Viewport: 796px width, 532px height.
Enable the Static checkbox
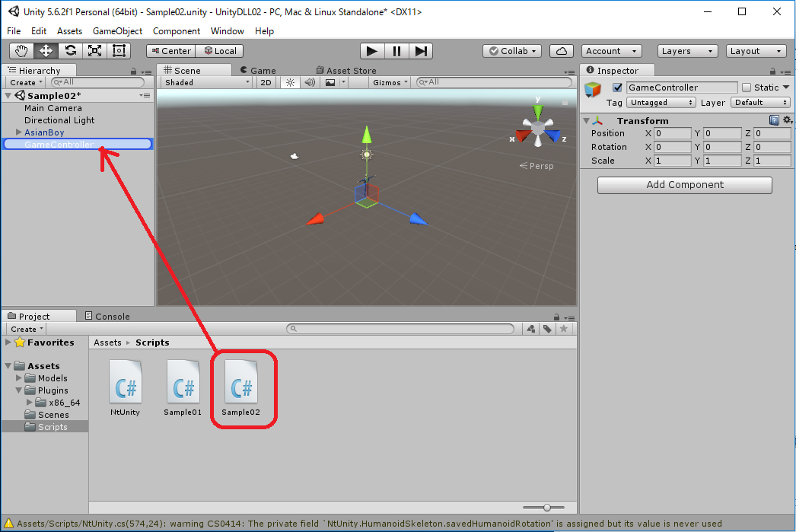point(747,88)
